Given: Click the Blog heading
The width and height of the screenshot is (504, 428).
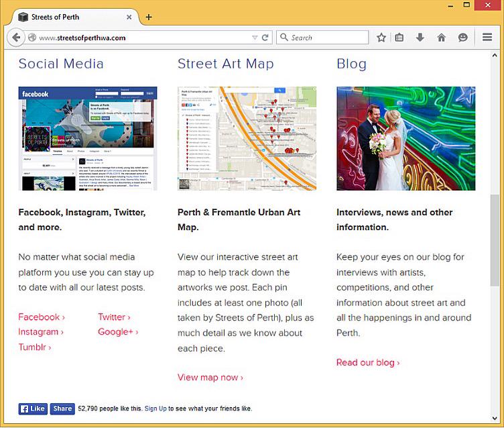Looking at the screenshot, I should [352, 64].
